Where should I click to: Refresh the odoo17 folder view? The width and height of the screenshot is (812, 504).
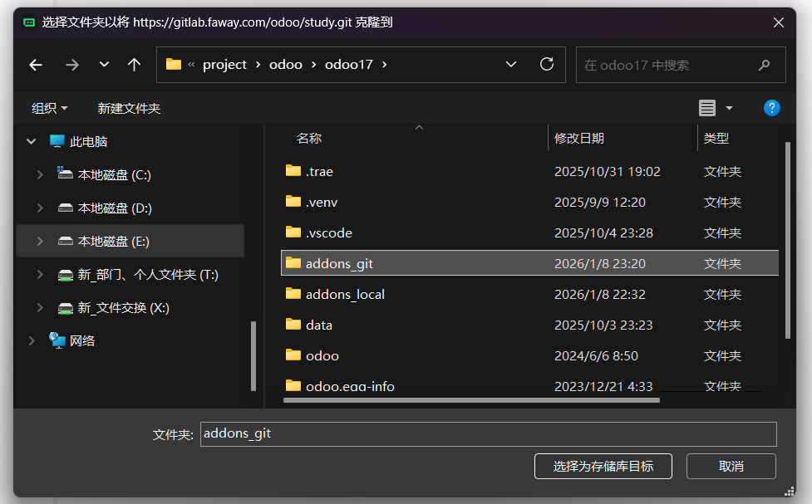tap(546, 65)
